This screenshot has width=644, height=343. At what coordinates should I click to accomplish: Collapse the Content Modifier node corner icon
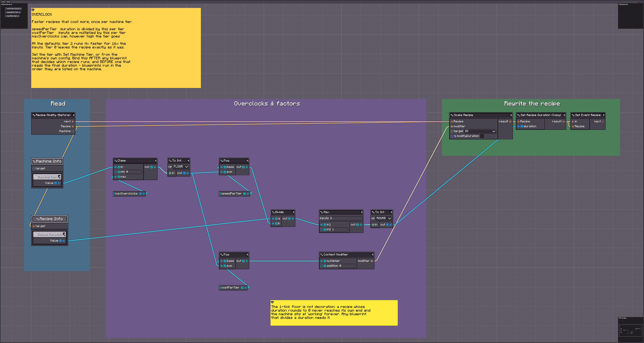372,254
